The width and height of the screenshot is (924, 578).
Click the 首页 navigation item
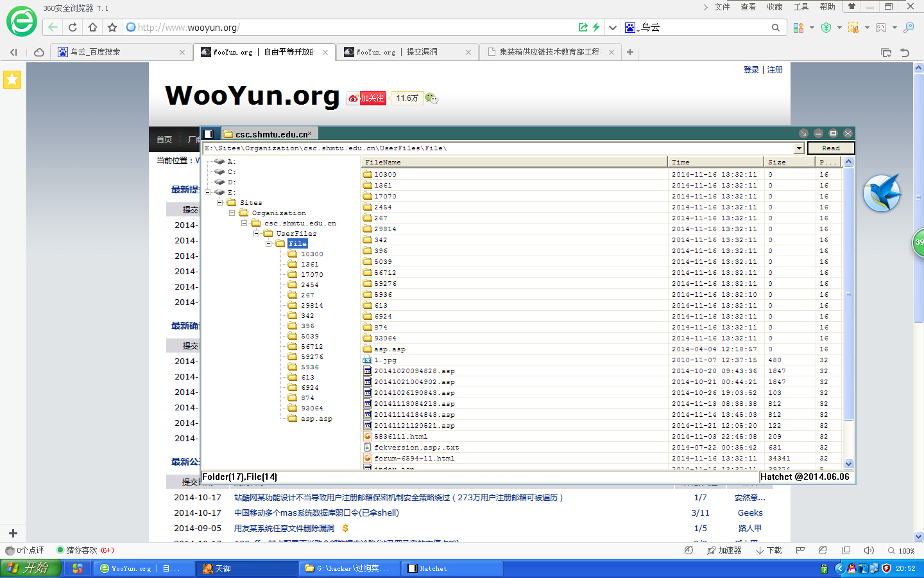[x=164, y=139]
